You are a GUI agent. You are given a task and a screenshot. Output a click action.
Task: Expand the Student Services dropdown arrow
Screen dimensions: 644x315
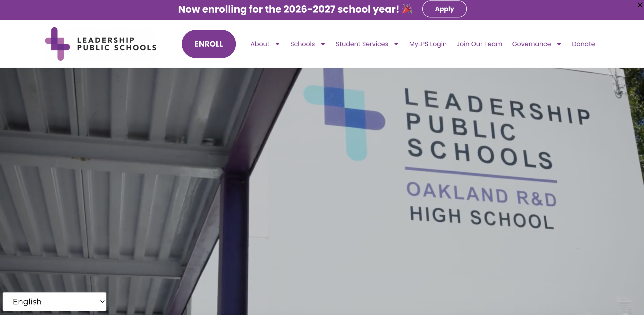coord(396,44)
